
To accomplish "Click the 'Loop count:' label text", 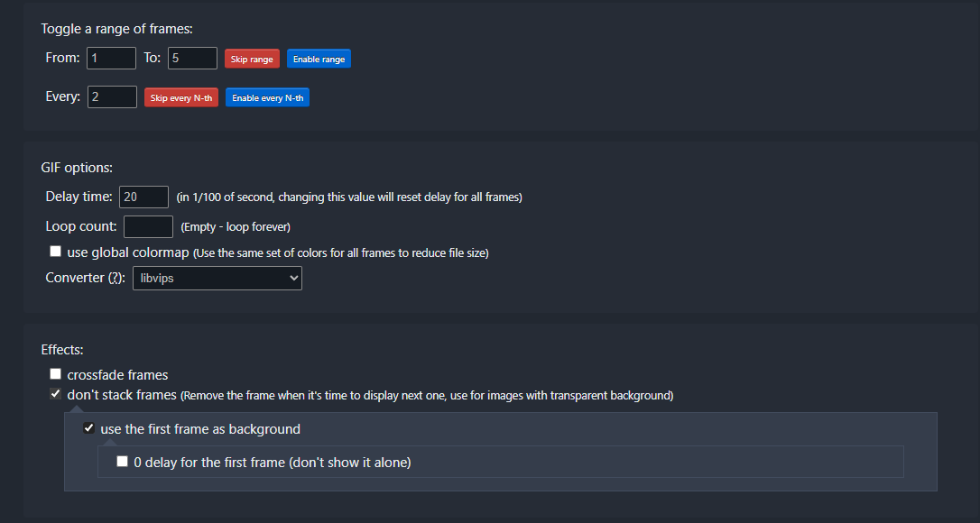I will pyautogui.click(x=81, y=226).
